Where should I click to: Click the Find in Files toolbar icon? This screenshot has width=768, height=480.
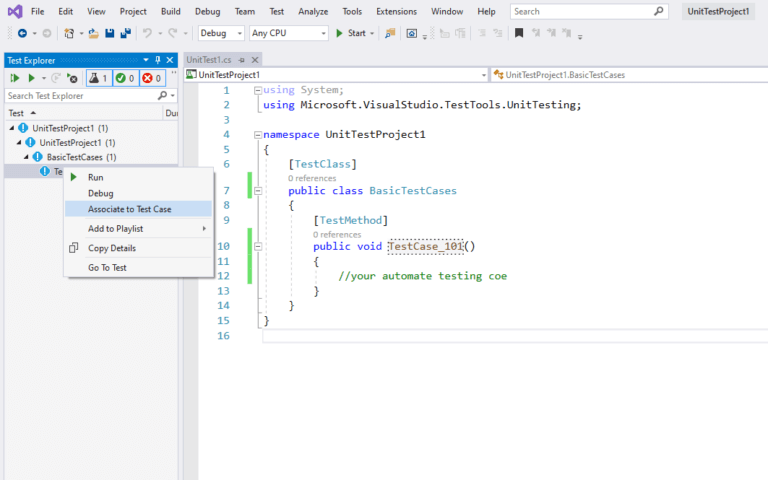[390, 33]
